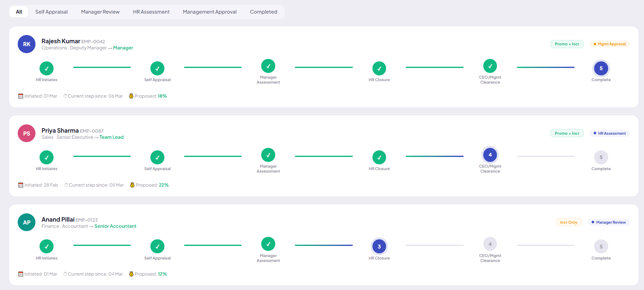Click Anand Pillai's Manager Assessment checkmark

click(x=268, y=244)
